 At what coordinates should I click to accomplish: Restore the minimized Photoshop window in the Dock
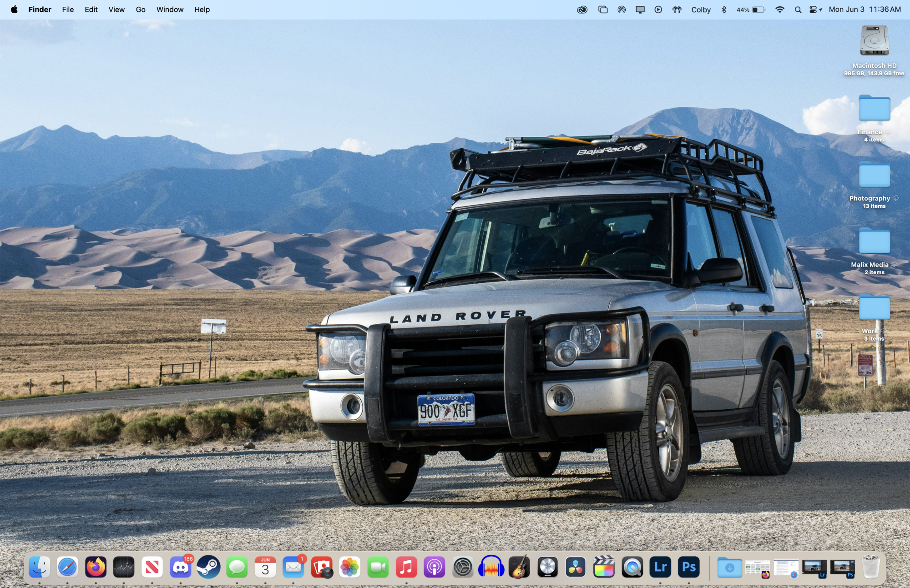[x=843, y=568]
